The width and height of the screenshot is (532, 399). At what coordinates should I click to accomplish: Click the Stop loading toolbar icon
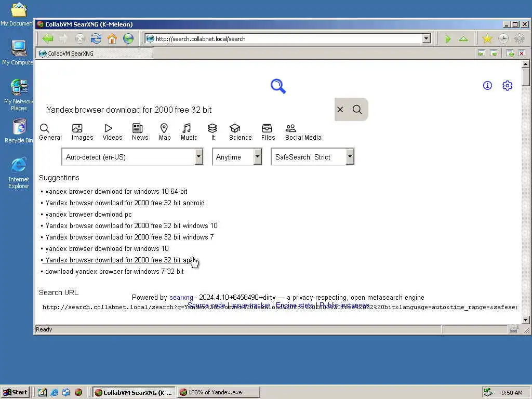click(79, 38)
